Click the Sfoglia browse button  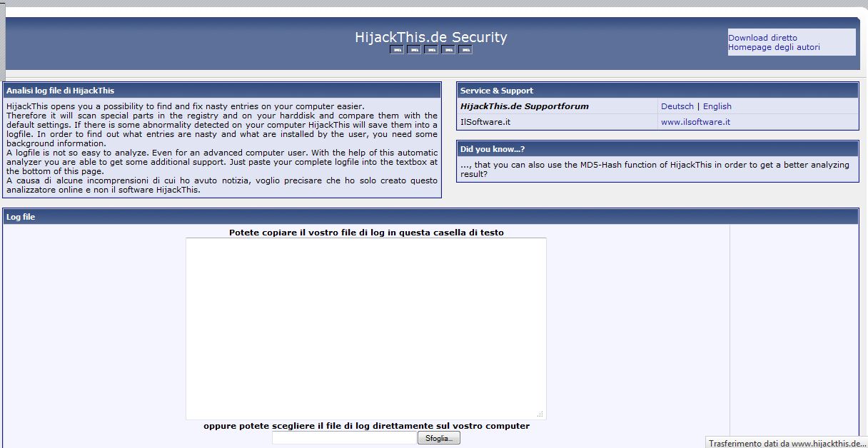439,438
